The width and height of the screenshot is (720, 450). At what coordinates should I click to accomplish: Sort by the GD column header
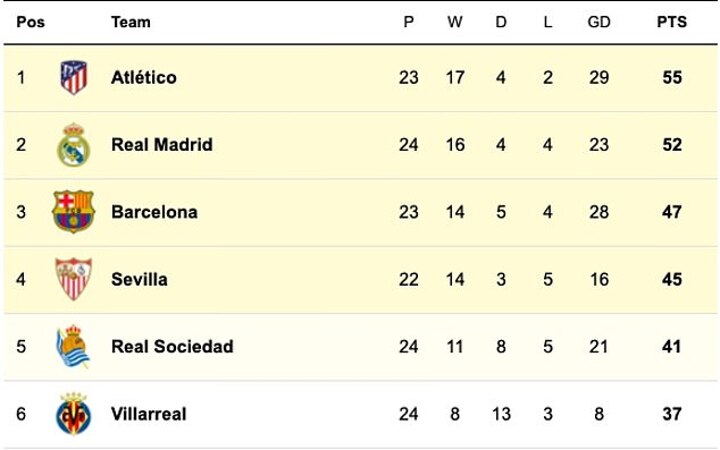[x=599, y=22]
